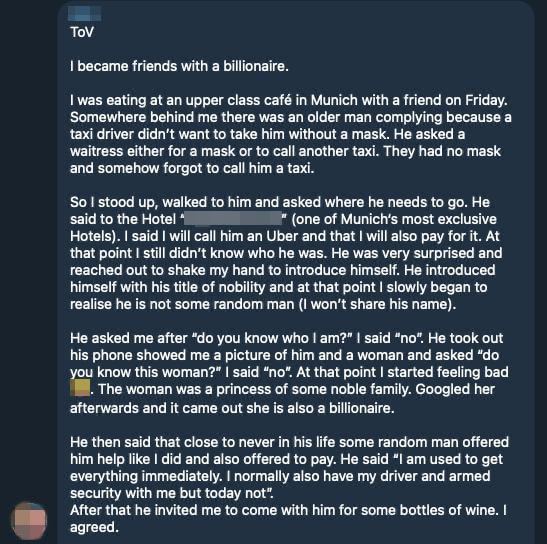Click the line 'I became friends with a billionaire.'
547x544 pixels.
[179, 66]
